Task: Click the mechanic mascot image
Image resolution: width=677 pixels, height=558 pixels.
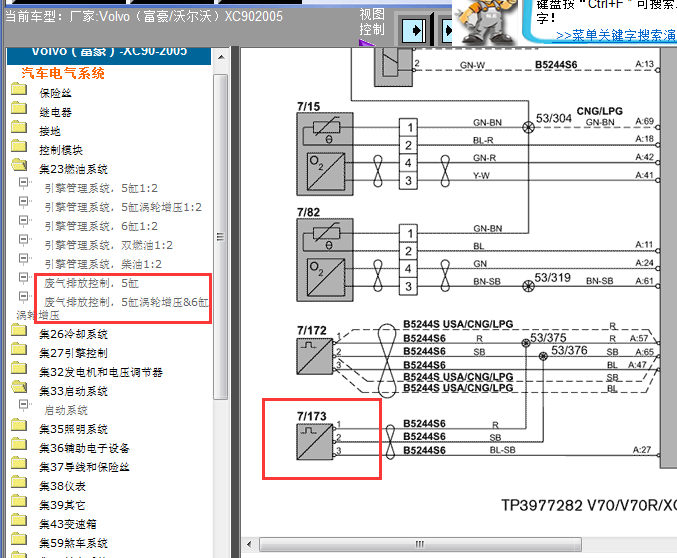Action: [x=487, y=22]
